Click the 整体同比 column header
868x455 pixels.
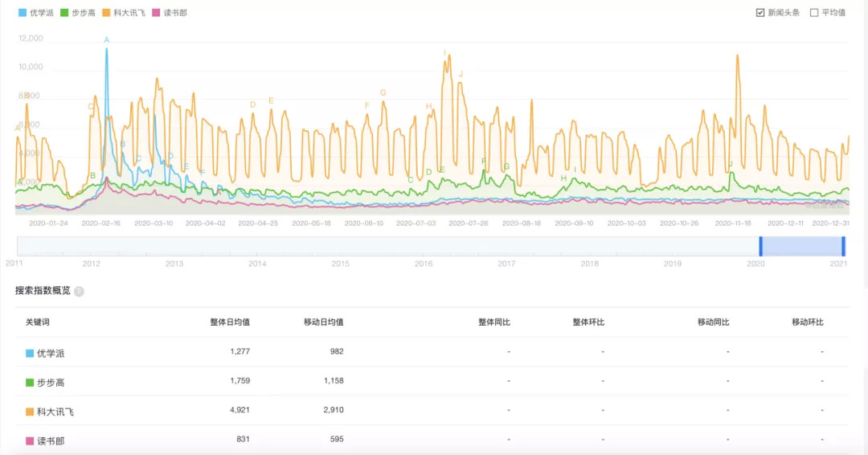tap(494, 322)
